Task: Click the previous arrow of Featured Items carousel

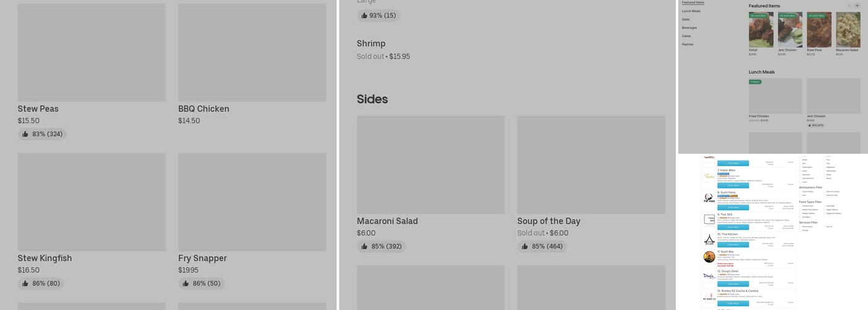Action: pos(849,6)
